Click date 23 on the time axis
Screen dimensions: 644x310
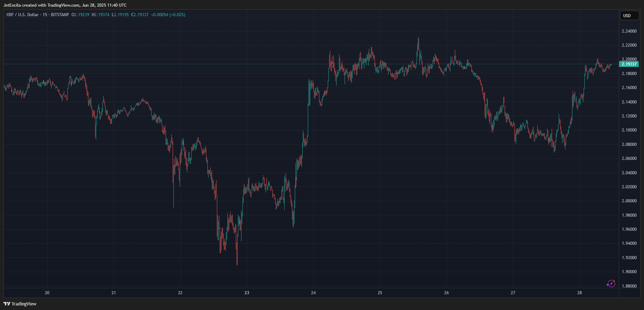(x=247, y=293)
